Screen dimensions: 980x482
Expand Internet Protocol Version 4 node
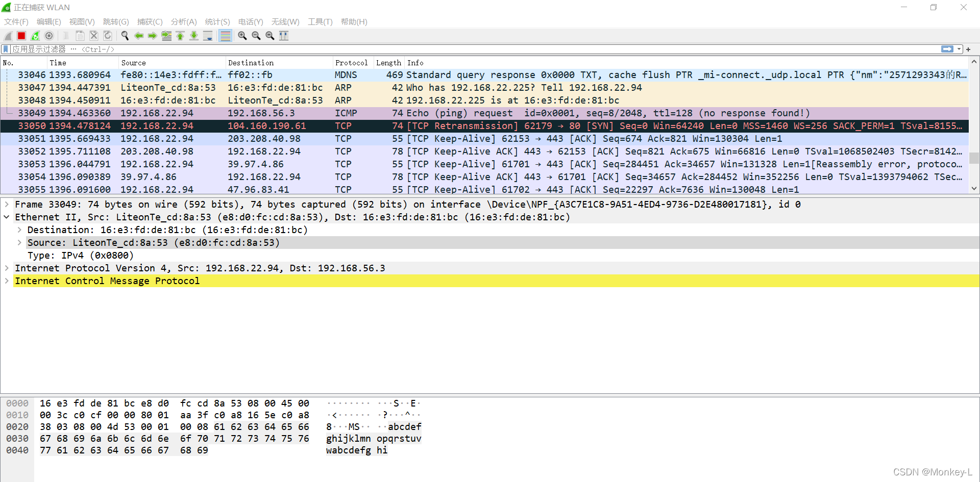tap(7, 268)
